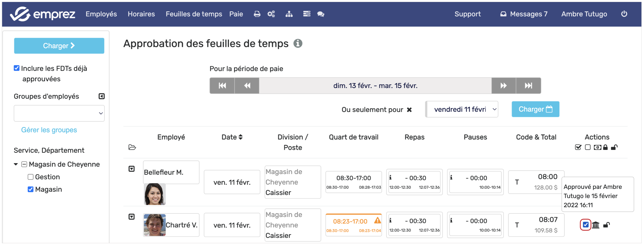The height and width of the screenshot is (246, 644).
Task: Click the organization chart icon
Action: click(x=289, y=14)
